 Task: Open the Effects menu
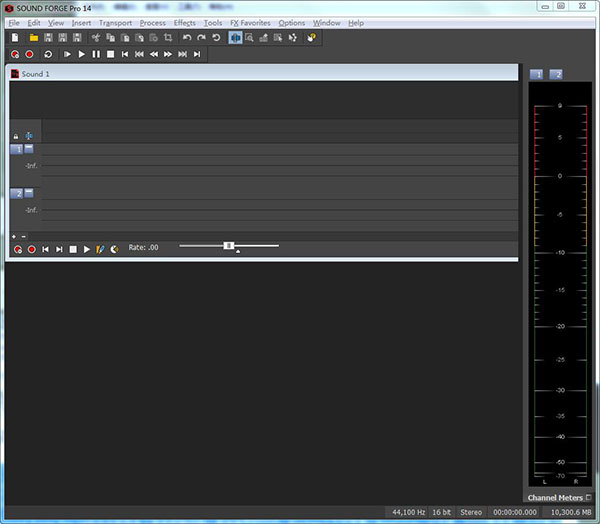pyautogui.click(x=185, y=23)
